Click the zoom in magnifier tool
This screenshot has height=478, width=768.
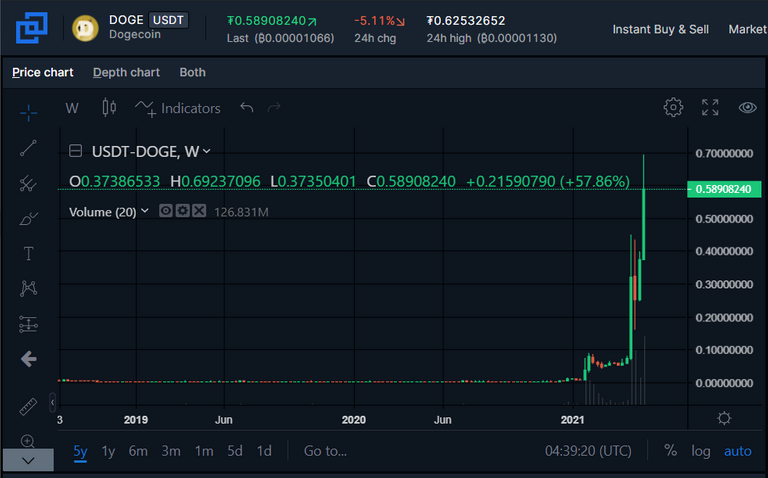tap(28, 441)
